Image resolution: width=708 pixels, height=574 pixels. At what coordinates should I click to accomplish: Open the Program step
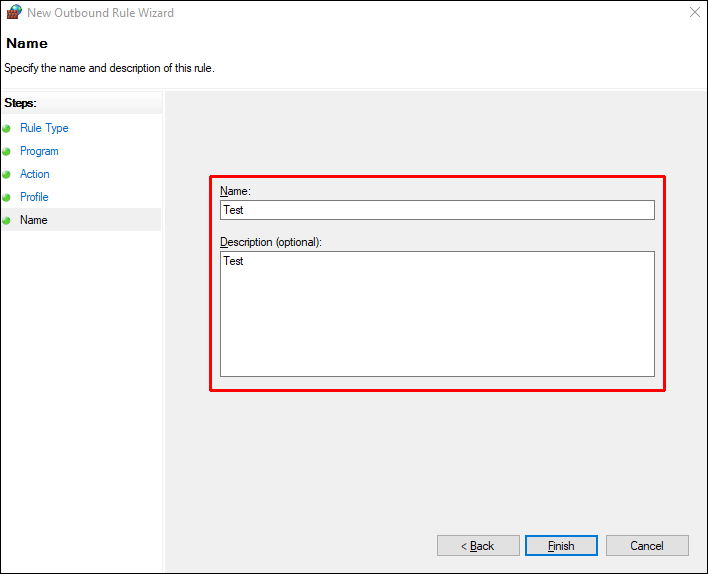point(39,151)
